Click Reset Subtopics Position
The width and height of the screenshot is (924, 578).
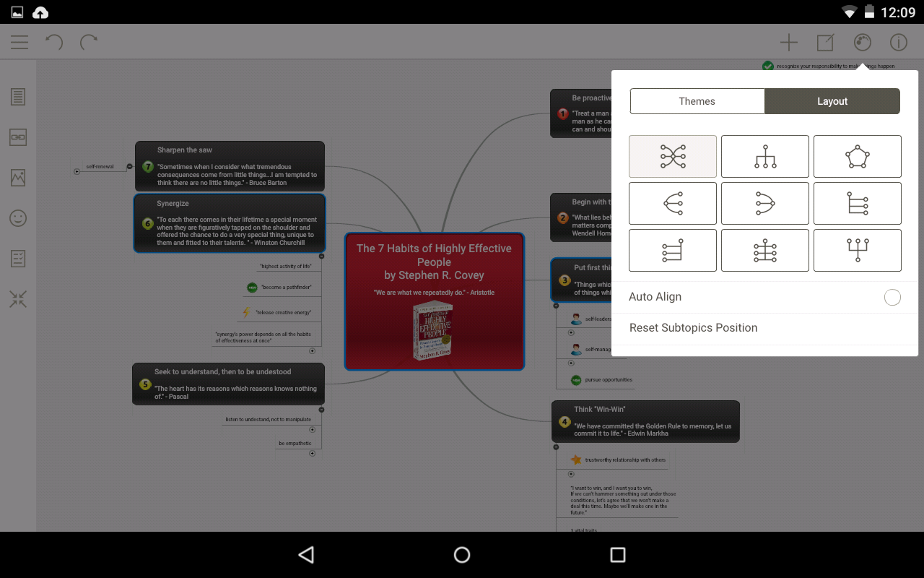tap(693, 327)
